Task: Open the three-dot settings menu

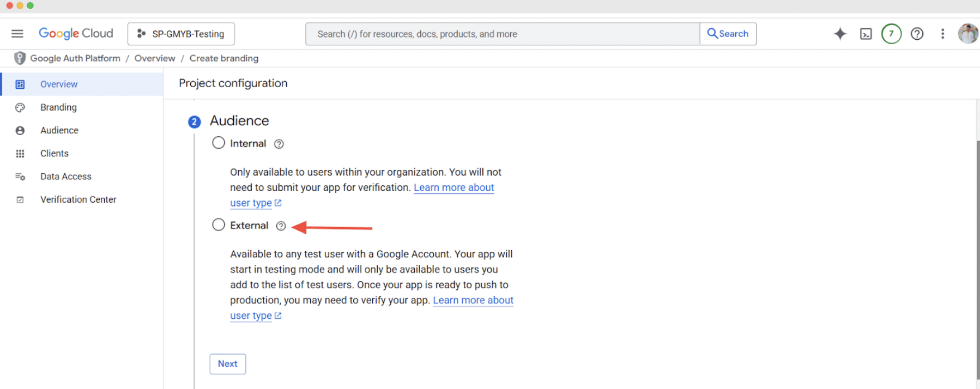Action: point(942,34)
